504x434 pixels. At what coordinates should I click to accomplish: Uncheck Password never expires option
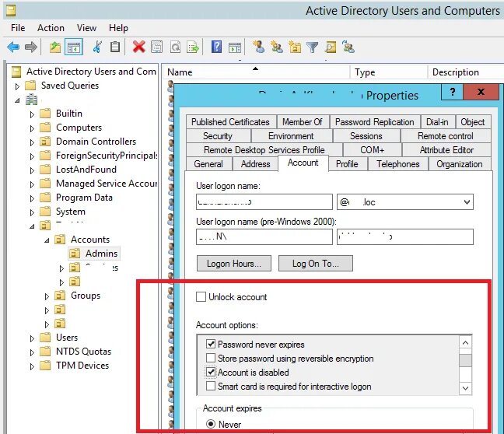pos(211,345)
